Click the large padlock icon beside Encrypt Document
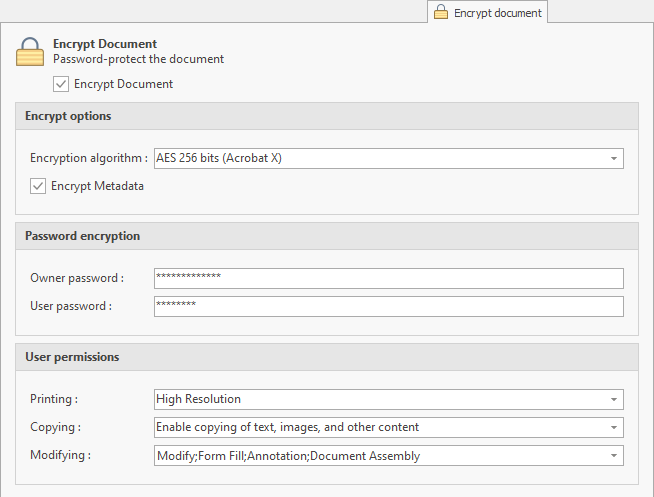This screenshot has height=497, width=654. coord(30,52)
